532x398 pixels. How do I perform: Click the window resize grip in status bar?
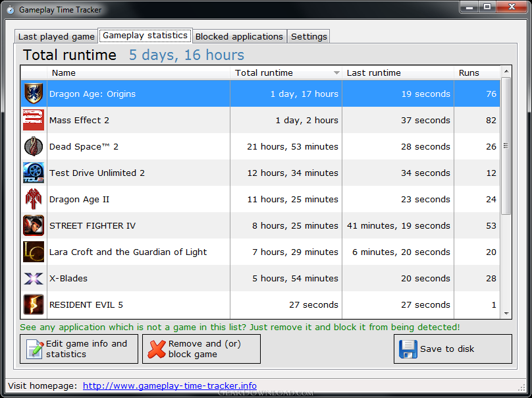point(522,387)
